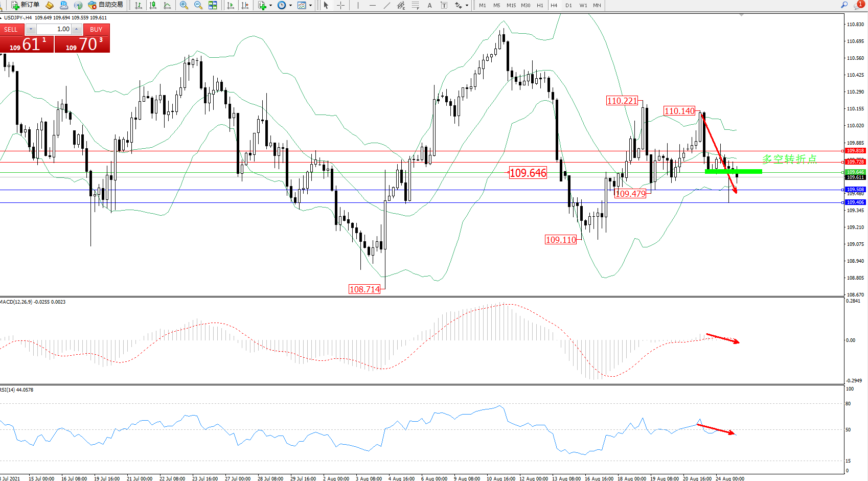Switch chart to candlestick mode

(x=153, y=5)
